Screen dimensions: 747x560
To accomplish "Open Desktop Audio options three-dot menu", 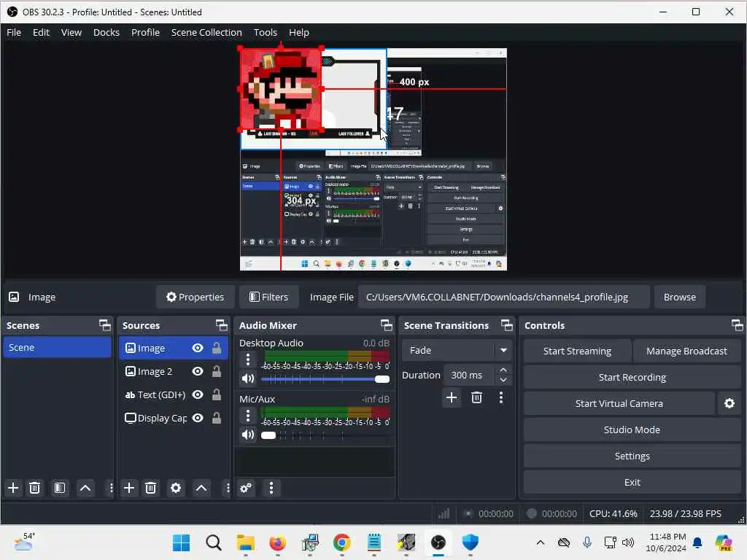I will point(248,359).
